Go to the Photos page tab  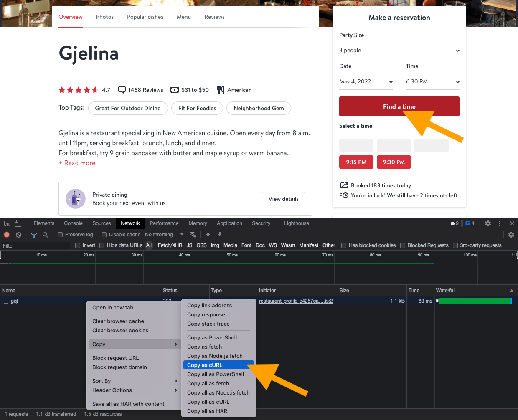105,17
